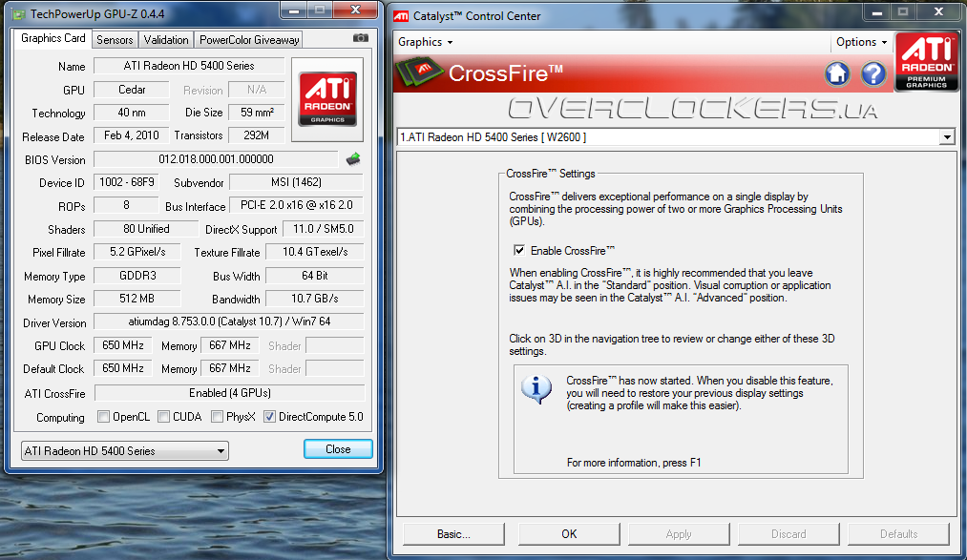
Task: Toggle the DirectCompute 5.0 checkbox
Action: (269, 417)
